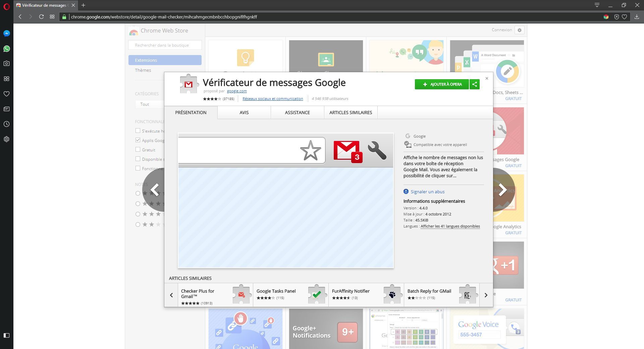Show the next extension with right arrow
This screenshot has height=349, width=644.
503,190
